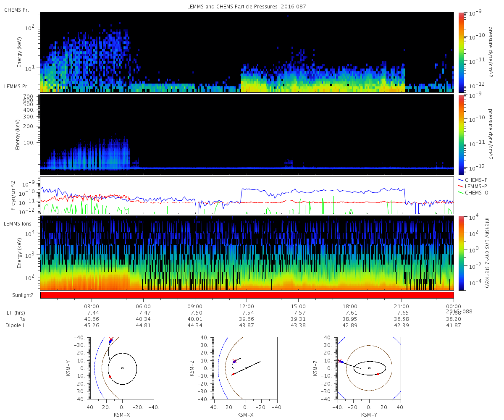The height and width of the screenshot is (420, 504).
Task: Click the LEMMS-P red legend entry
Action: pos(473,186)
